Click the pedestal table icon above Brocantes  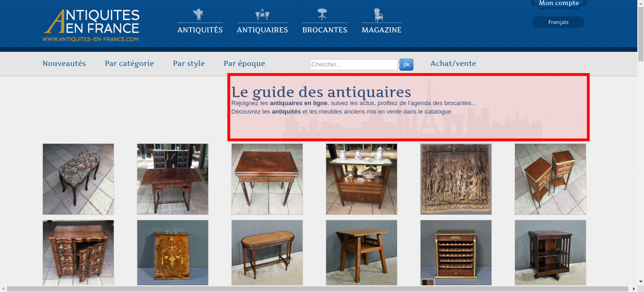(x=322, y=14)
